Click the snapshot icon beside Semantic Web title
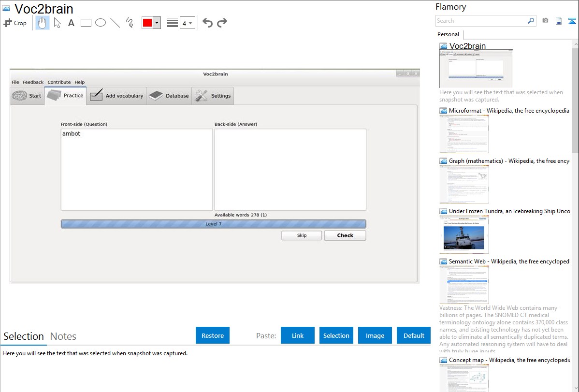 pos(444,261)
